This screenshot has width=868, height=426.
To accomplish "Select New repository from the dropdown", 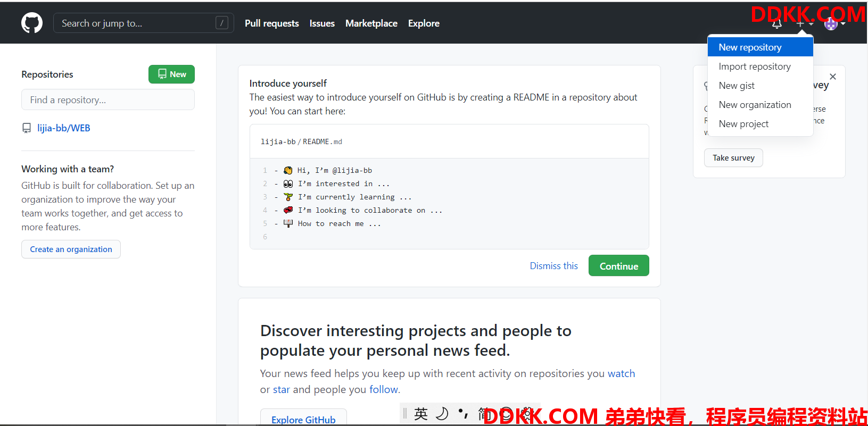I will click(x=760, y=47).
